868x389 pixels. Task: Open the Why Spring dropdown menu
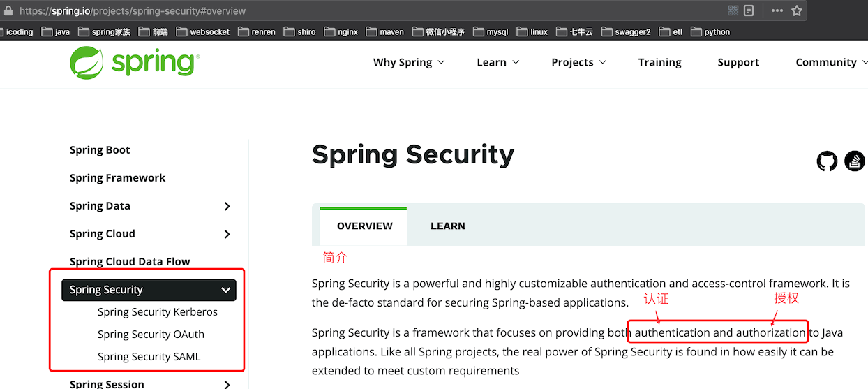point(408,62)
